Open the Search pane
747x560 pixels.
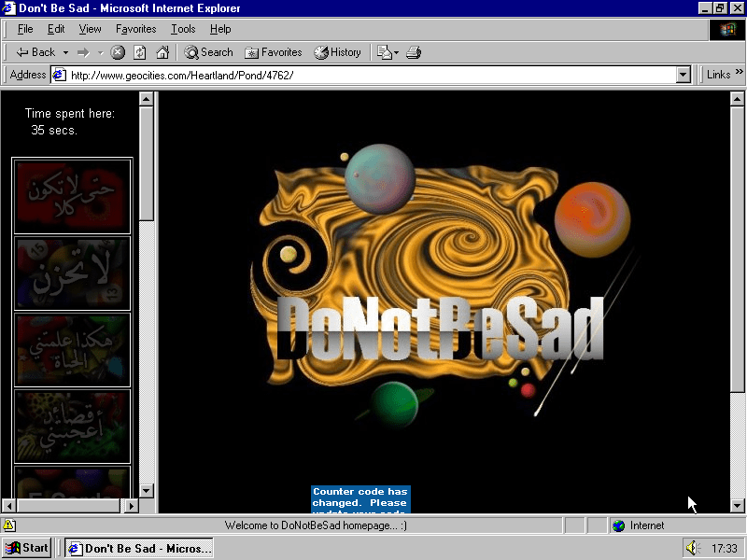pyautogui.click(x=208, y=52)
